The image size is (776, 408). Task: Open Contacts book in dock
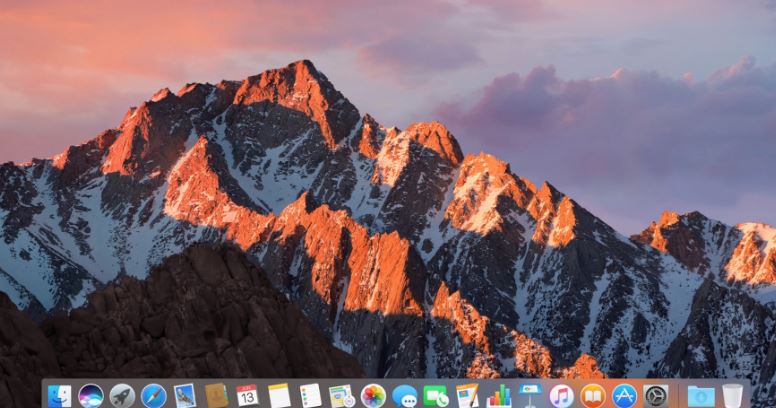pyautogui.click(x=216, y=396)
